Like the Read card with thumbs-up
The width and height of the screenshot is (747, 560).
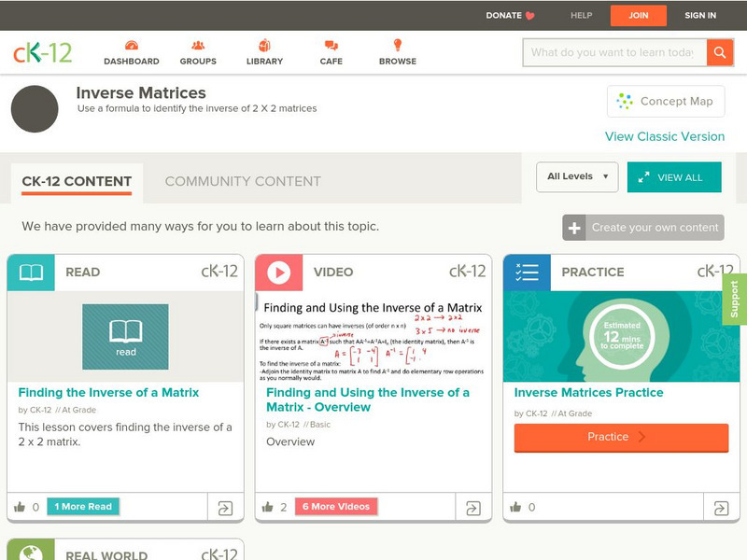point(20,507)
